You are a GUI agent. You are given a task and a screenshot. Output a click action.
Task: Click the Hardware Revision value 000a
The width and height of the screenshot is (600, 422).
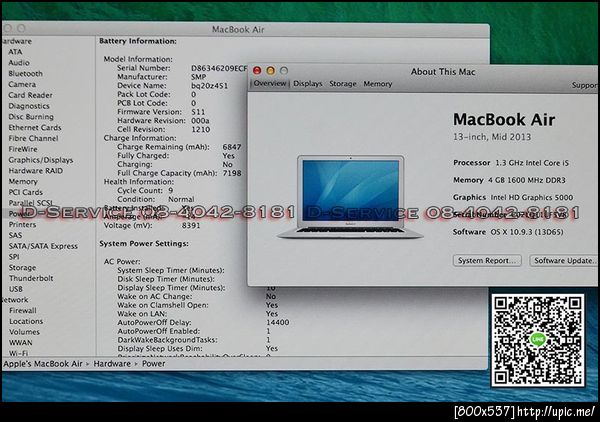(200, 121)
